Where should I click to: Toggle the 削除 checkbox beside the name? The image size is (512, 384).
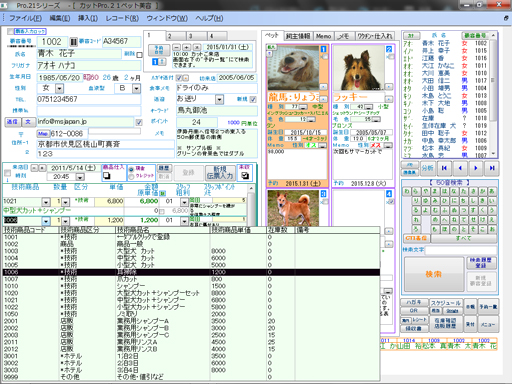tap(139, 55)
